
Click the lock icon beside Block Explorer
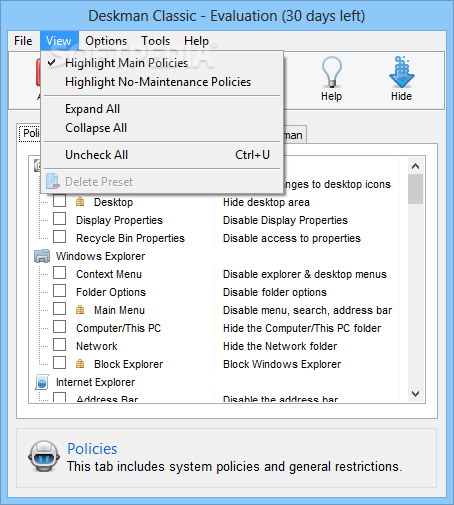[80, 364]
